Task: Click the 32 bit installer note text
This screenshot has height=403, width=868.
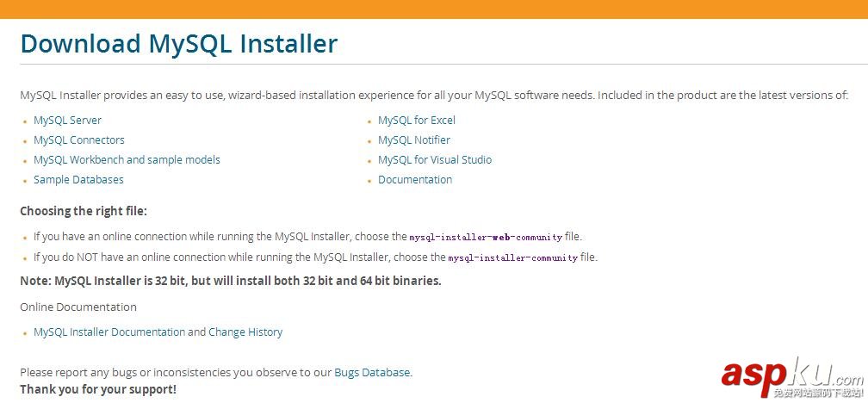Action: [x=231, y=281]
